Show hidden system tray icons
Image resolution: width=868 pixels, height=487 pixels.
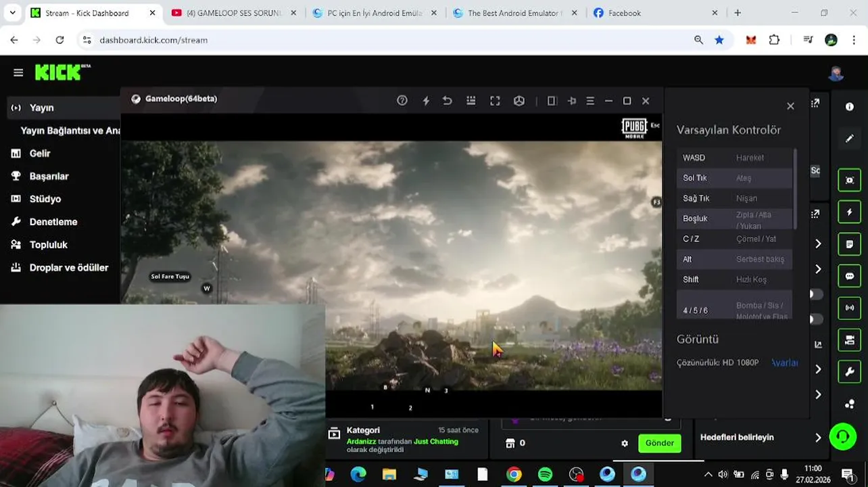pos(708,475)
